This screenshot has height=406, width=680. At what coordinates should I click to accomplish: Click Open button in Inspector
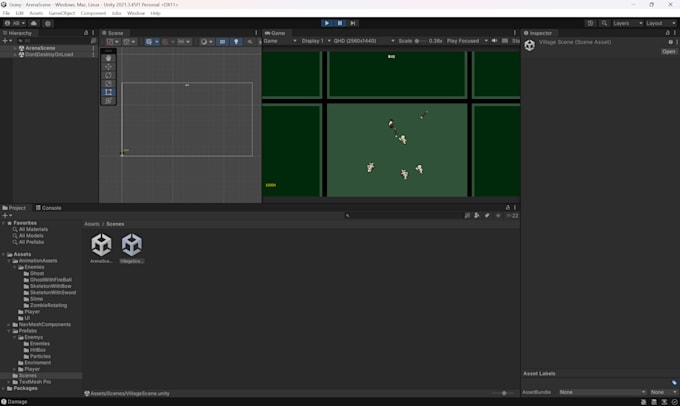[x=668, y=52]
